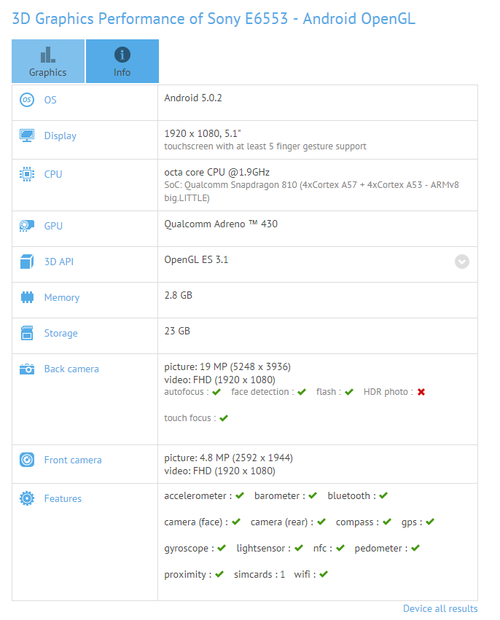Image resolution: width=500 pixels, height=620 pixels.
Task: Click the CPU chip icon
Action: tap(27, 174)
